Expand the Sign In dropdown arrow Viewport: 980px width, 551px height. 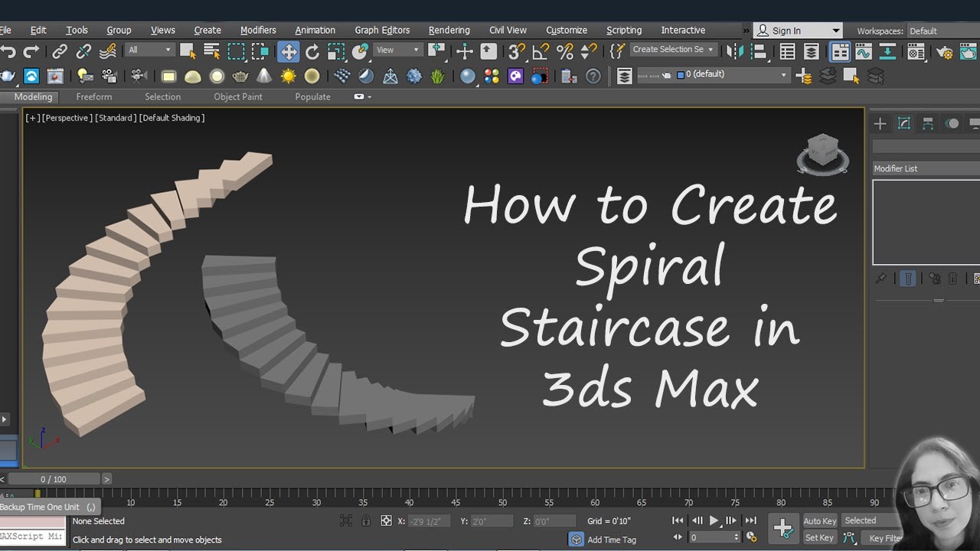(835, 31)
